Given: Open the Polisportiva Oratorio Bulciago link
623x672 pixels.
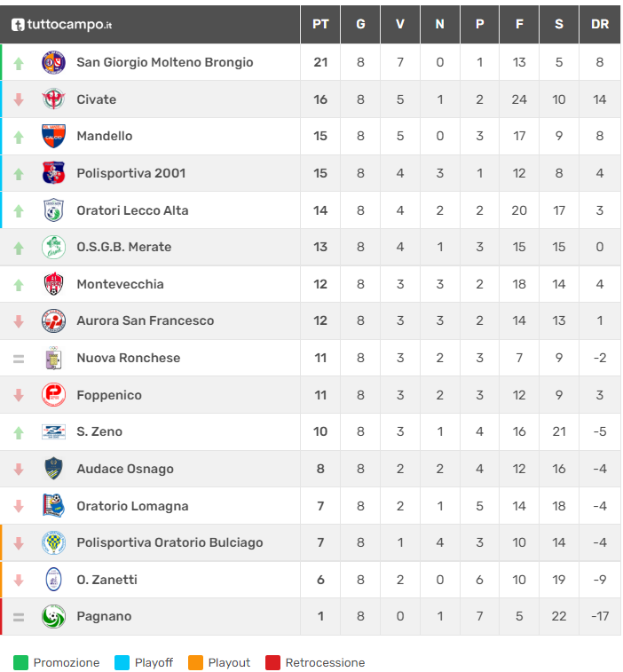Looking at the screenshot, I should click(170, 542).
